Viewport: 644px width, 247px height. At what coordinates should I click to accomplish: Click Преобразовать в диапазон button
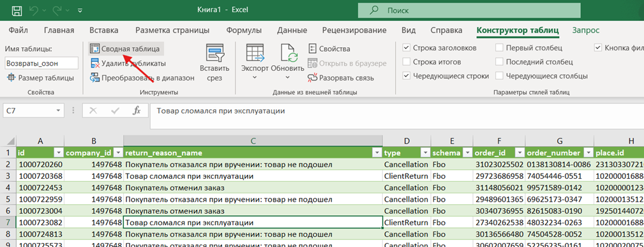142,78
